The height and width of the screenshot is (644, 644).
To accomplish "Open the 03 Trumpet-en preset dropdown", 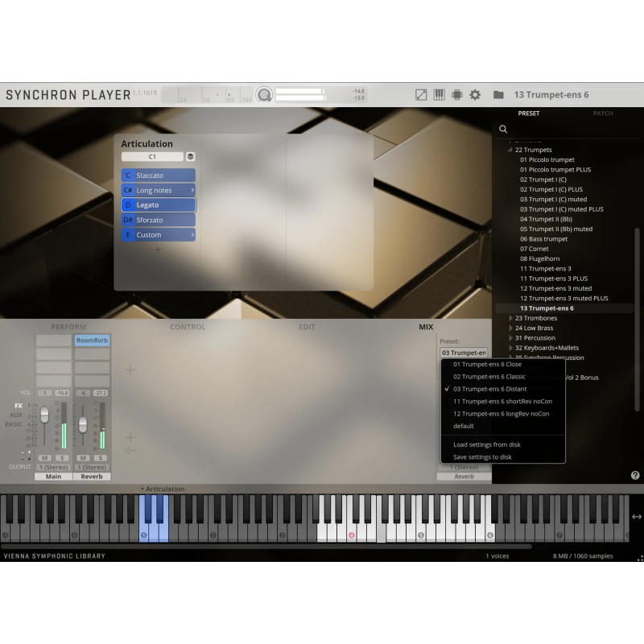I will click(x=463, y=352).
